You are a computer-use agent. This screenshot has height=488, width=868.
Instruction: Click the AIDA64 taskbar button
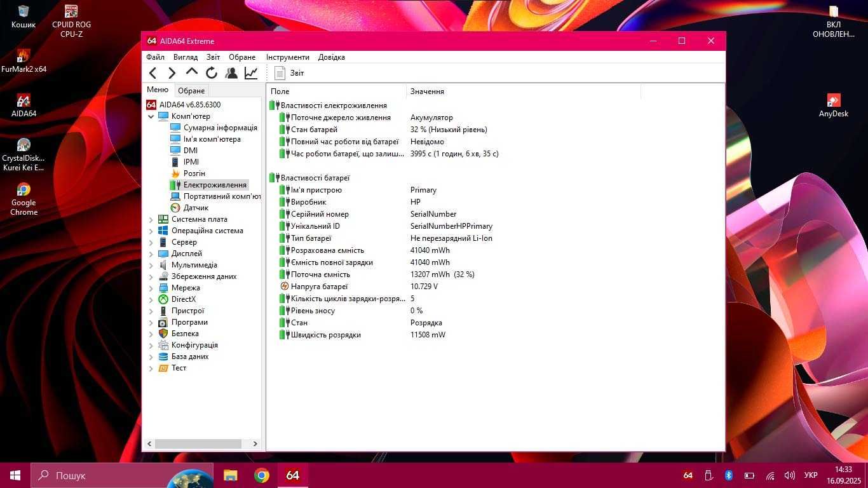(292, 475)
